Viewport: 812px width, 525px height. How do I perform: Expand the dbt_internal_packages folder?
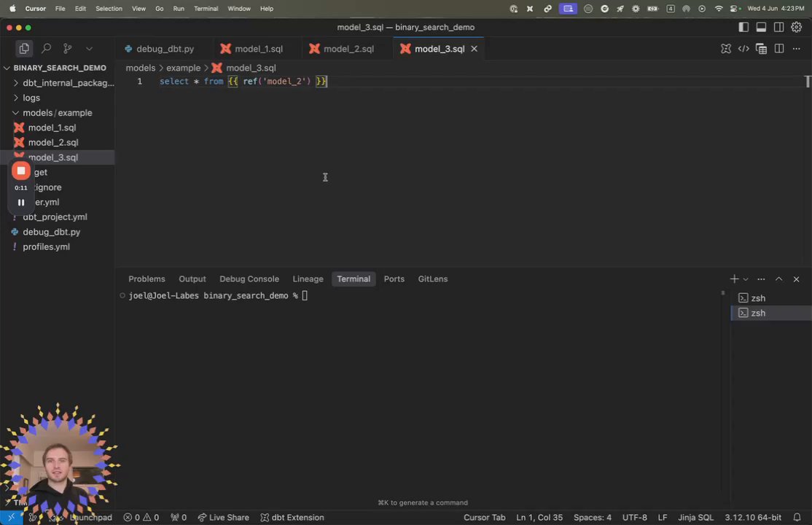tap(57, 83)
